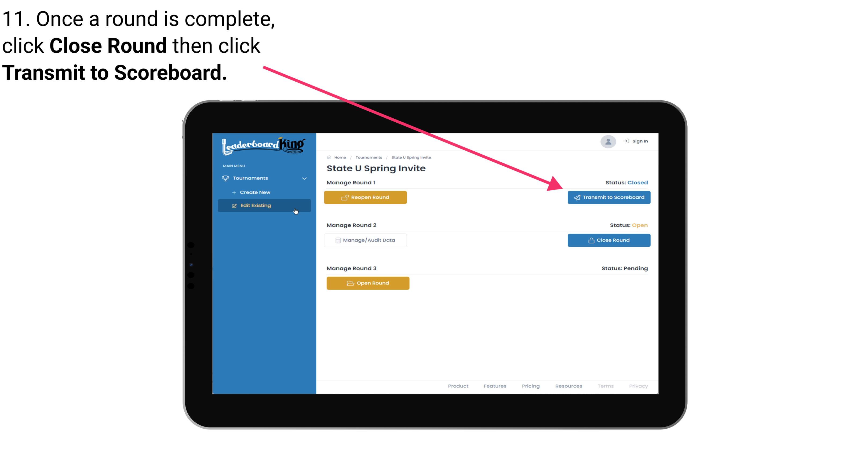Click the Transmit to Scoreboard button
The image size is (868, 467).
[608, 197]
